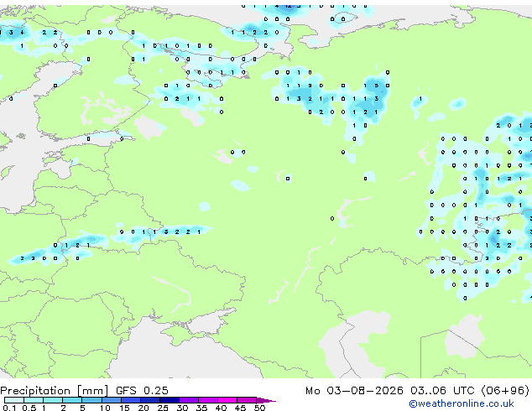The image size is (532, 411).
Task: Click the '03..06 UTC' time text
Action: point(442,391)
